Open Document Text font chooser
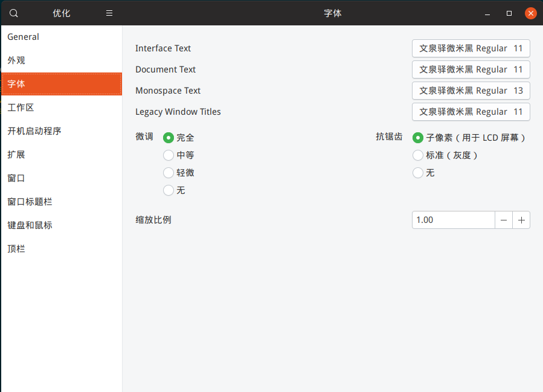 (x=471, y=69)
